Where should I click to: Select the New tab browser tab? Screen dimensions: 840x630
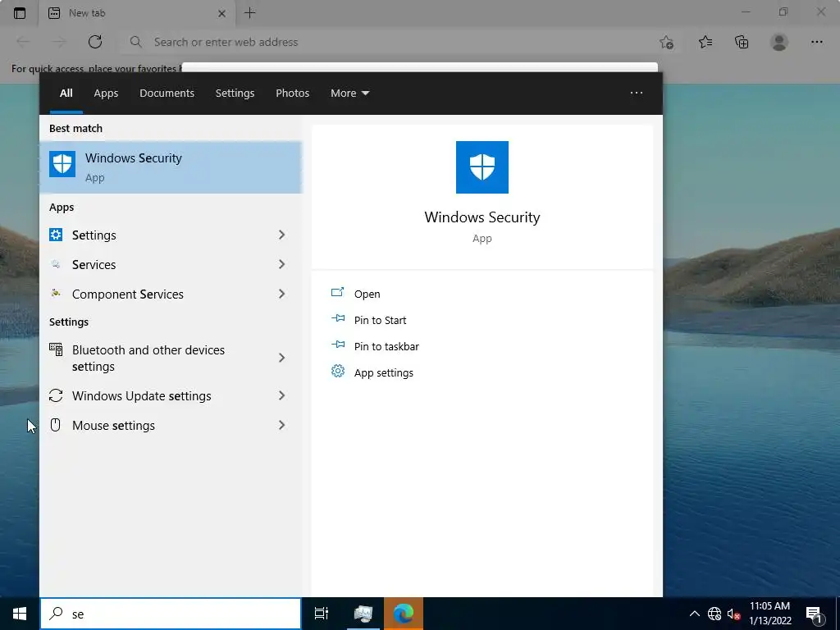pos(137,13)
